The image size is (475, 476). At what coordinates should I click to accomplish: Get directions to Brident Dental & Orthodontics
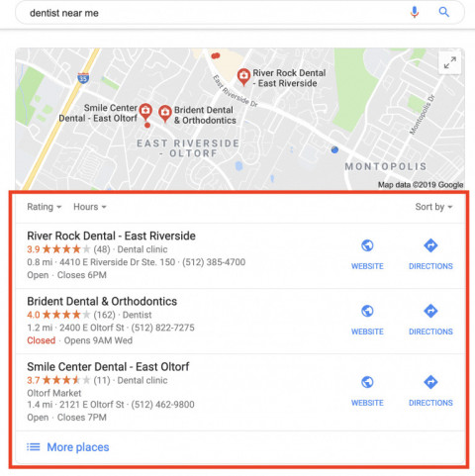[x=430, y=311]
